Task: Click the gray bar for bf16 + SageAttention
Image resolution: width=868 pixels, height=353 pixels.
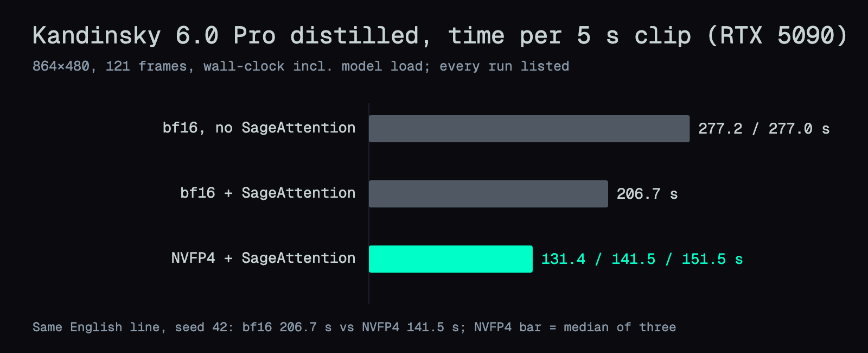Action: 488,194
